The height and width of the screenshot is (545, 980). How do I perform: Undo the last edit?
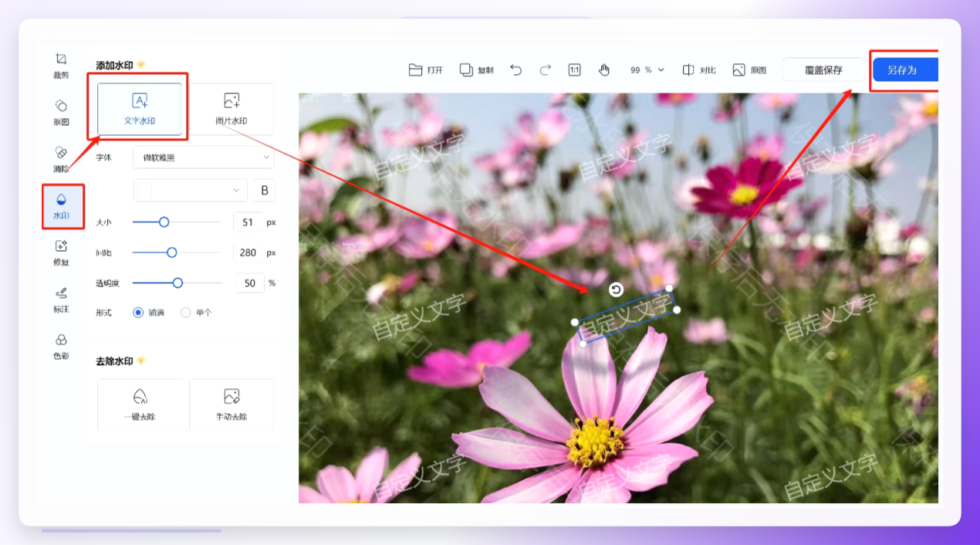tap(516, 69)
